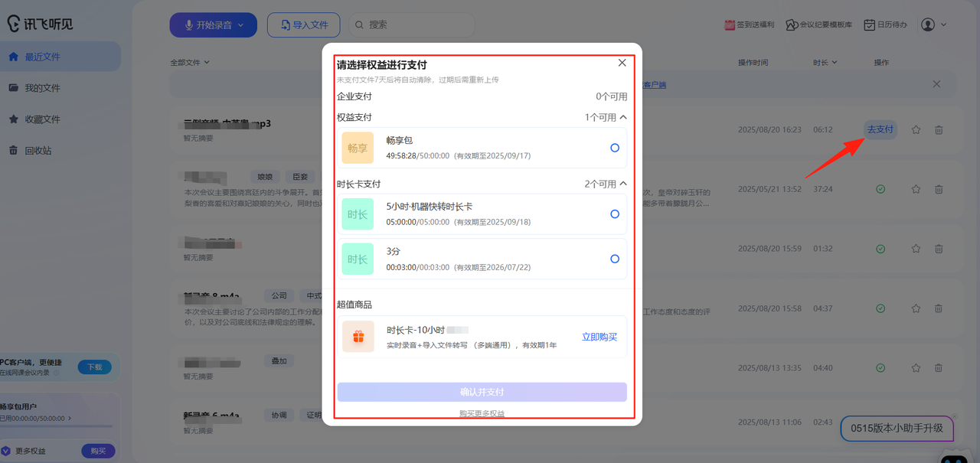Open 日历待办 calendar todo
Image resolution: width=980 pixels, height=463 pixels.
(x=885, y=25)
